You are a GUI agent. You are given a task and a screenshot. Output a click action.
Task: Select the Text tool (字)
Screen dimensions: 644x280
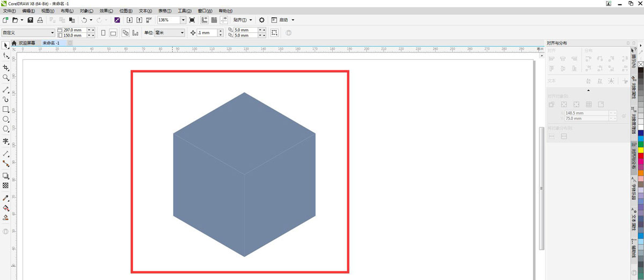click(x=6, y=141)
